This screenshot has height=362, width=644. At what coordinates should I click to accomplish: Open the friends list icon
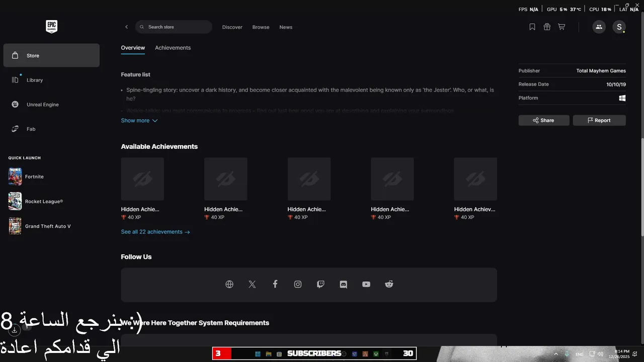(599, 27)
